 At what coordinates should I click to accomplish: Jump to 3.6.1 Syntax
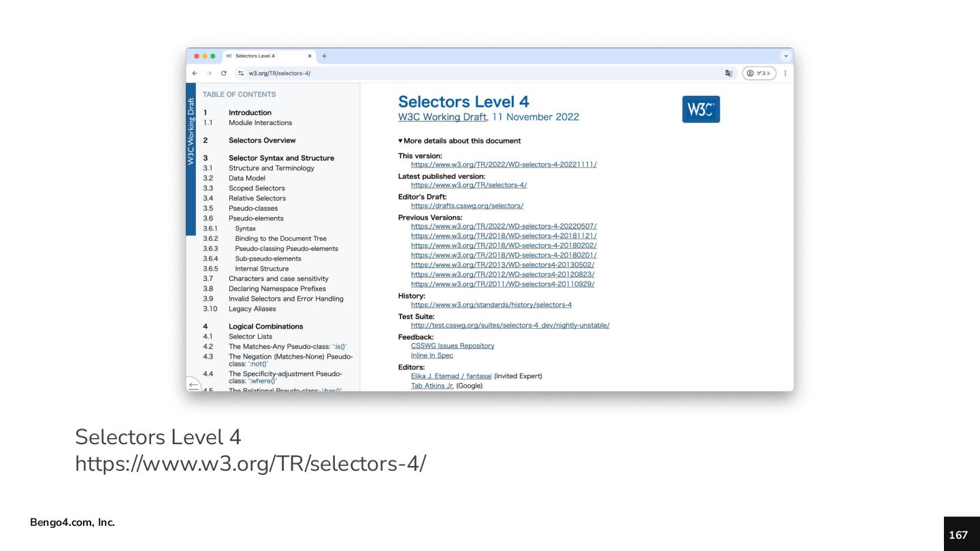click(x=246, y=229)
